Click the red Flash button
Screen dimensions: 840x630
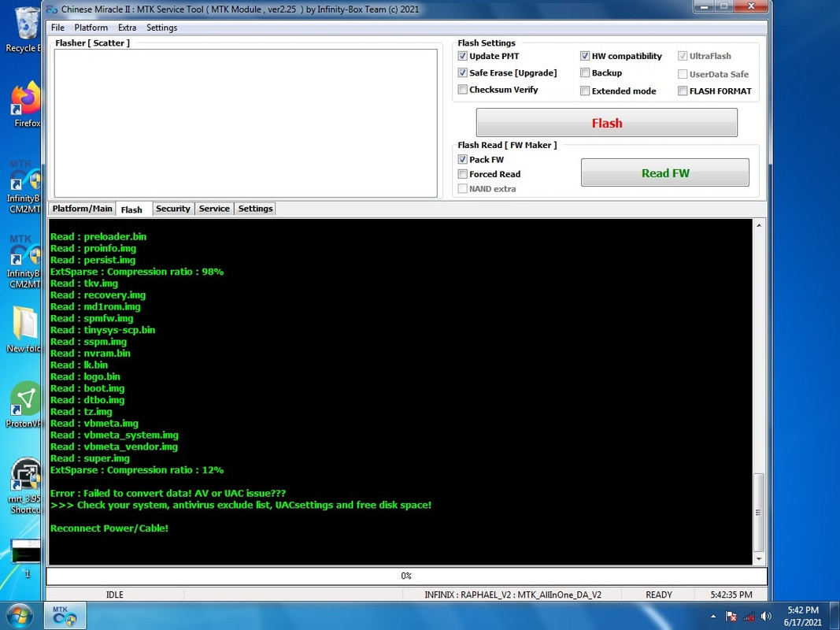tap(606, 123)
